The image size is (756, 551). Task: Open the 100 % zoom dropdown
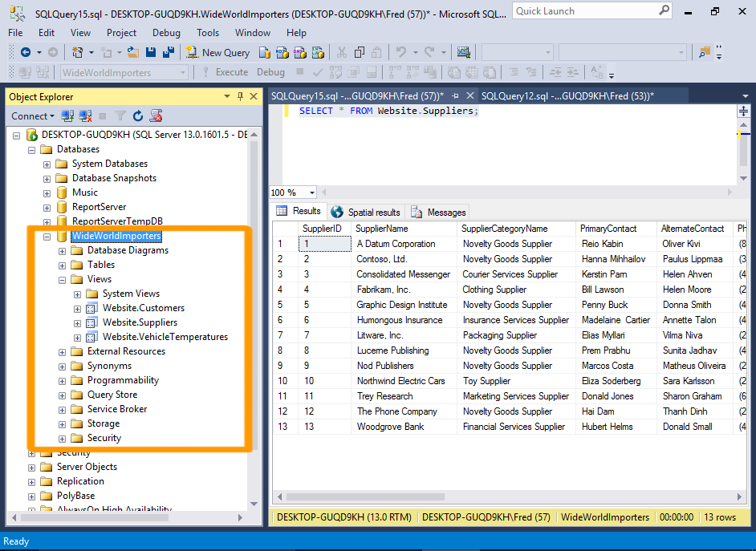311,192
